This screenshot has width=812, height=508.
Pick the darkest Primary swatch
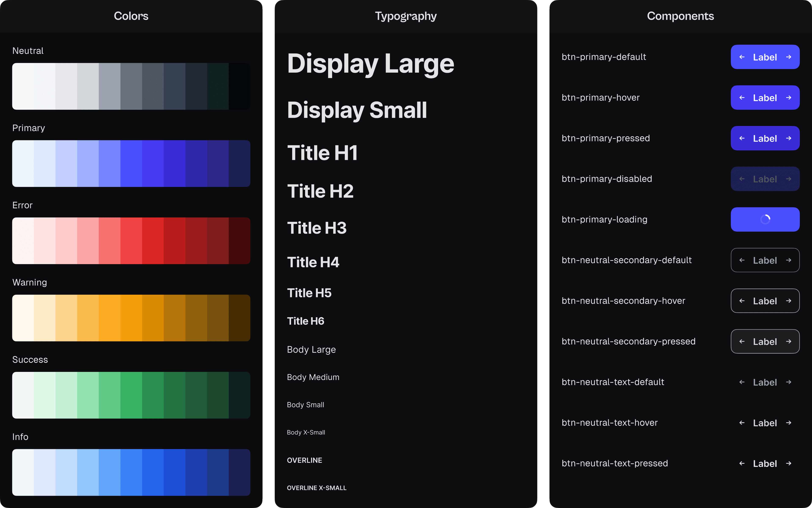tap(240, 164)
